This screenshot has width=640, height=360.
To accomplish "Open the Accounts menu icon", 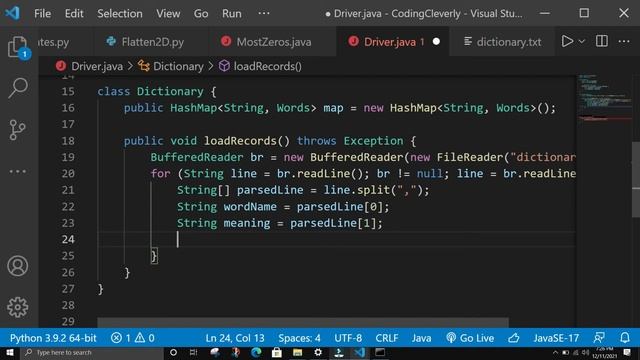I will click(x=18, y=266).
